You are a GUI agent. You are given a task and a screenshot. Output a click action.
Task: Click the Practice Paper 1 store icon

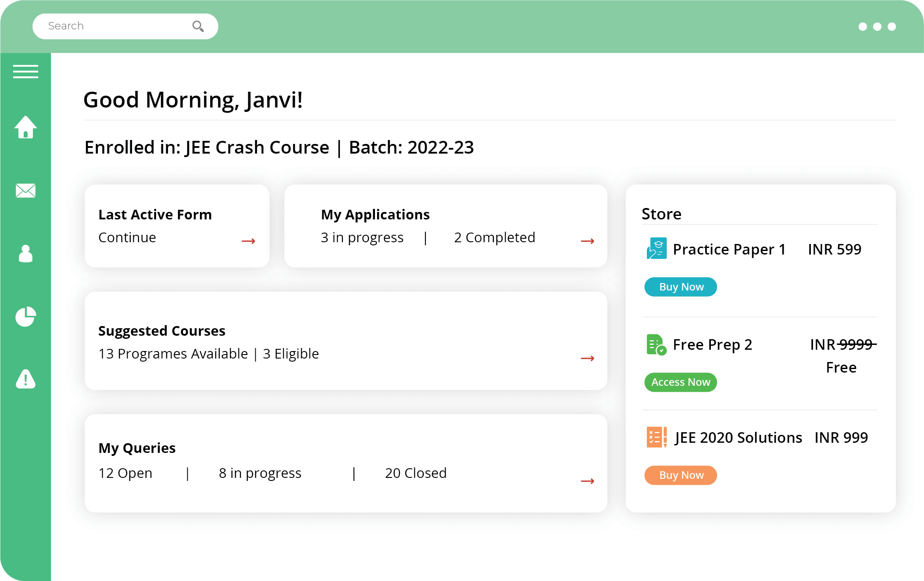(656, 248)
